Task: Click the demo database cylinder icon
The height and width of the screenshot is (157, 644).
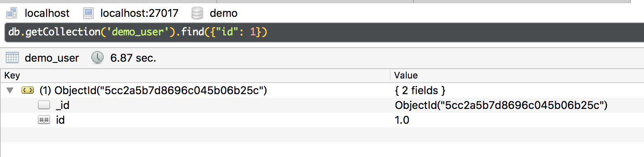Action: [x=197, y=13]
